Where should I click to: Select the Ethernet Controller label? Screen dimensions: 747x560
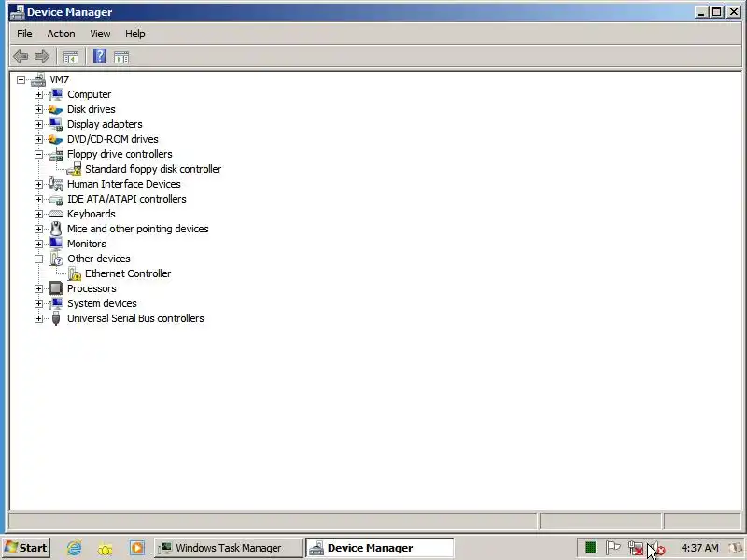128,273
